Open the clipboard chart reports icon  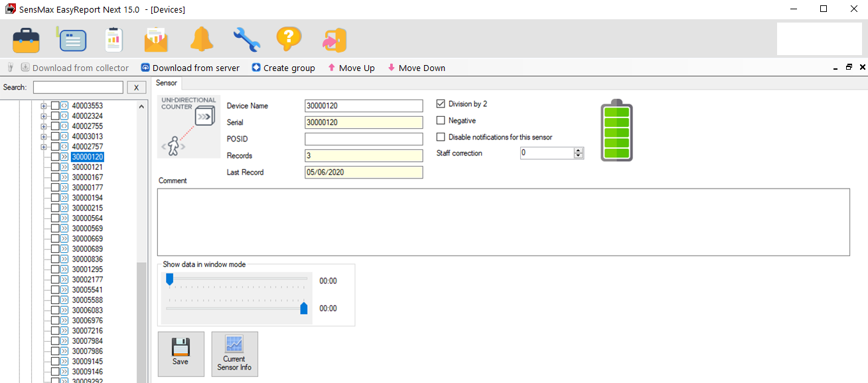[115, 40]
